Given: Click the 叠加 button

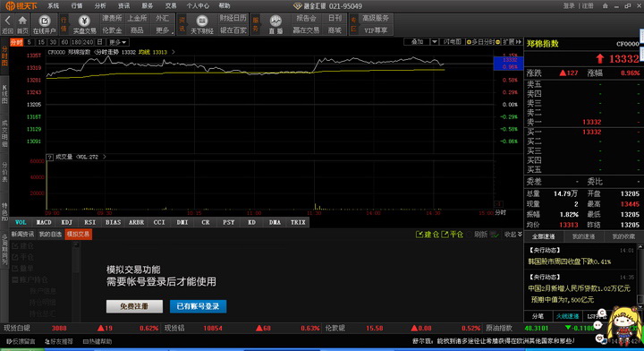Looking at the screenshot, I should click(x=417, y=42).
